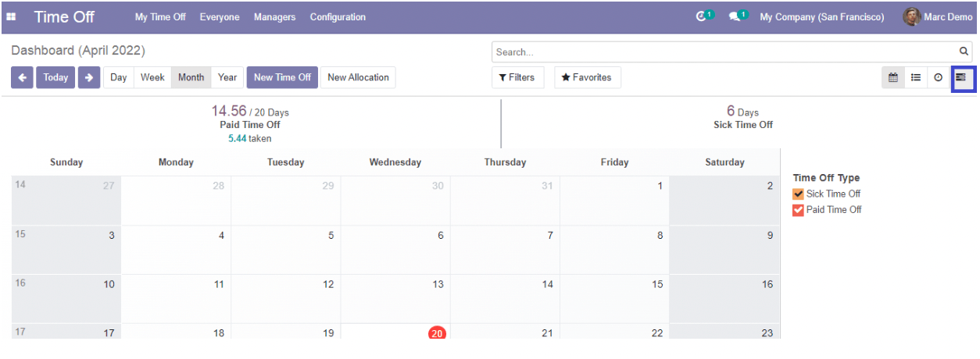Click the search magnifier icon
Image resolution: width=980 pixels, height=359 pixels.
pos(964,52)
